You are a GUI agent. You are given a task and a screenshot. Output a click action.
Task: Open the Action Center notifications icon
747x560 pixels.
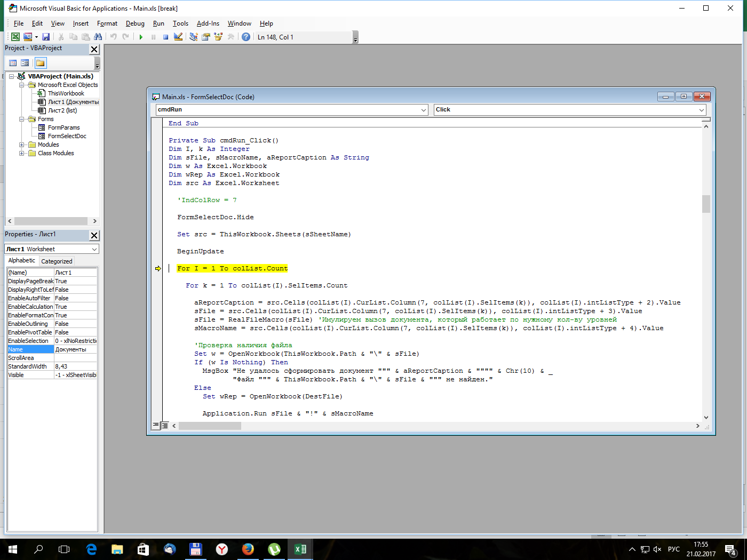(730, 549)
